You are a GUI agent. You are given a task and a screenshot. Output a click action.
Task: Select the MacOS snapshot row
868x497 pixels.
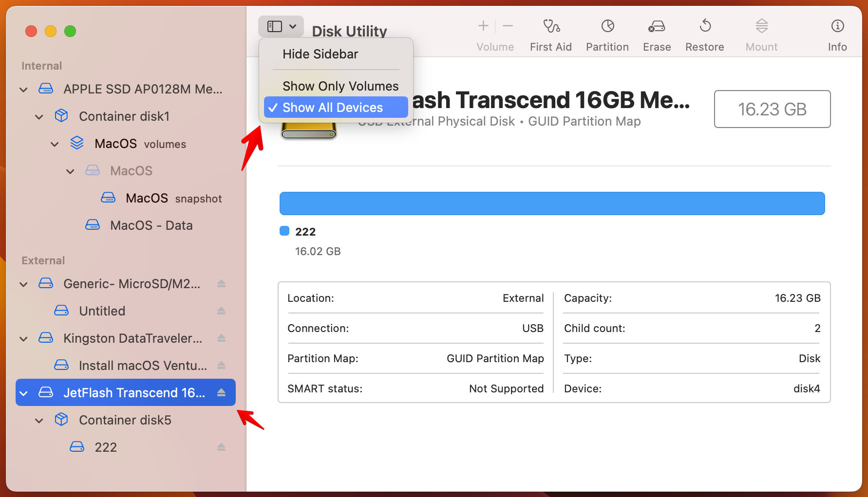[x=126, y=198]
